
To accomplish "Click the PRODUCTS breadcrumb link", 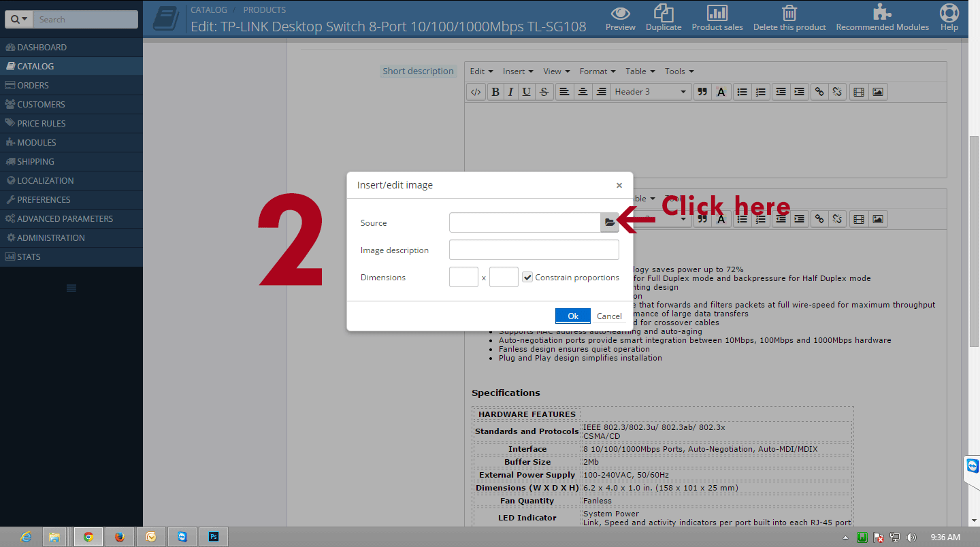I will (265, 10).
